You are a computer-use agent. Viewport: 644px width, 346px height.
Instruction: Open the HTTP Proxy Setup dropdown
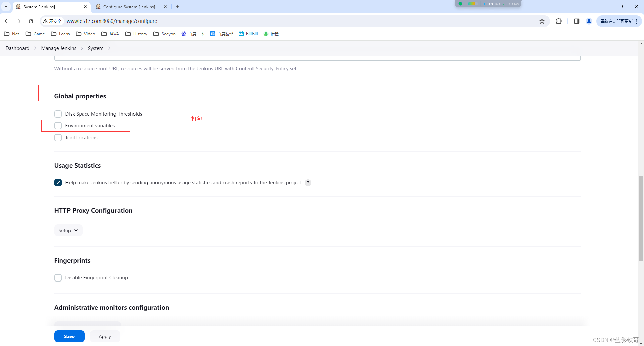(x=68, y=230)
